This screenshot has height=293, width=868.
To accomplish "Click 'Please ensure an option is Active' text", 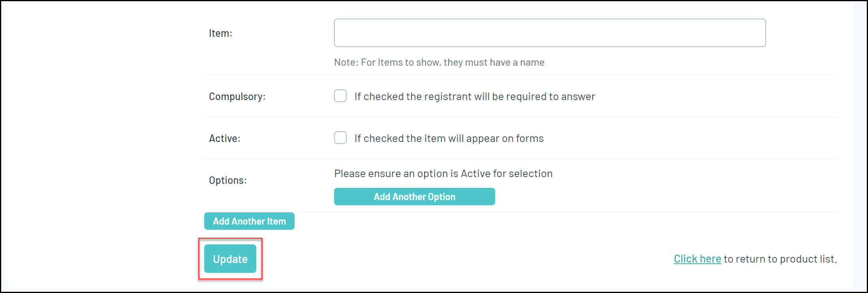I will [x=443, y=174].
